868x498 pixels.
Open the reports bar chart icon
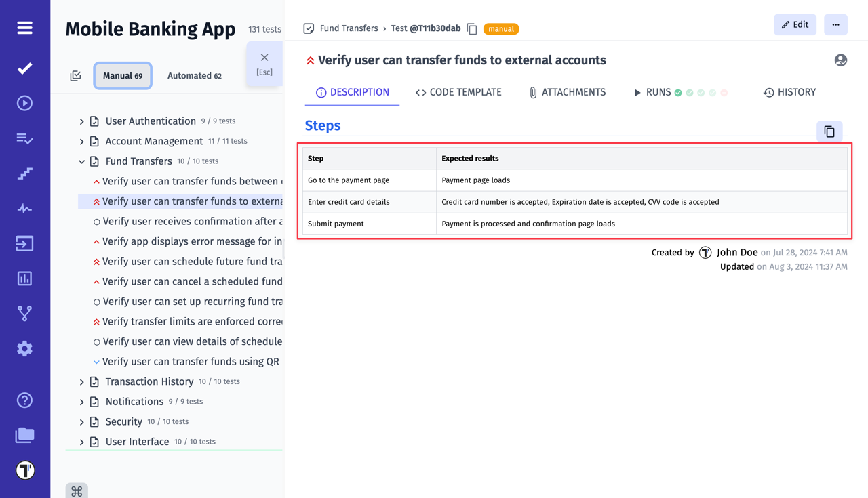24,278
